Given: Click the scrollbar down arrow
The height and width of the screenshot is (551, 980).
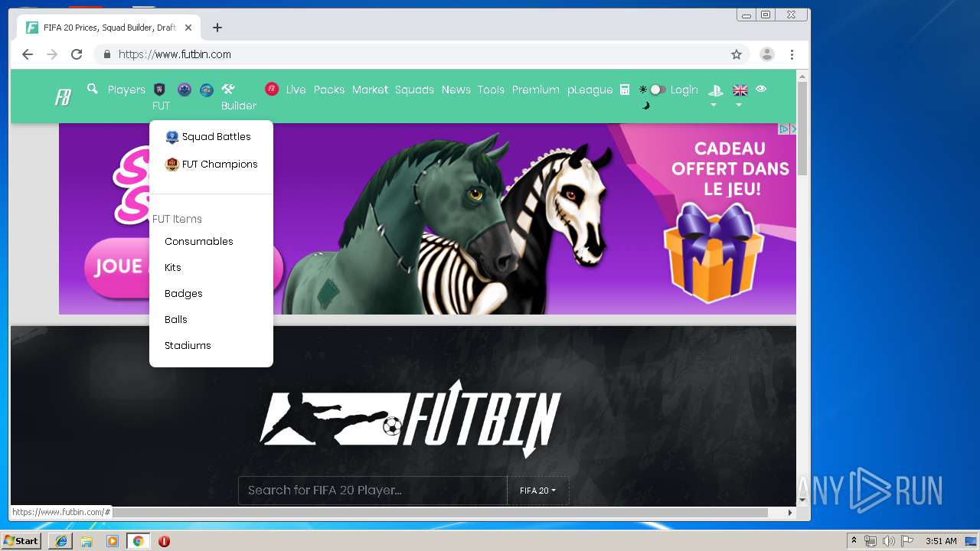Looking at the screenshot, I should (802, 500).
